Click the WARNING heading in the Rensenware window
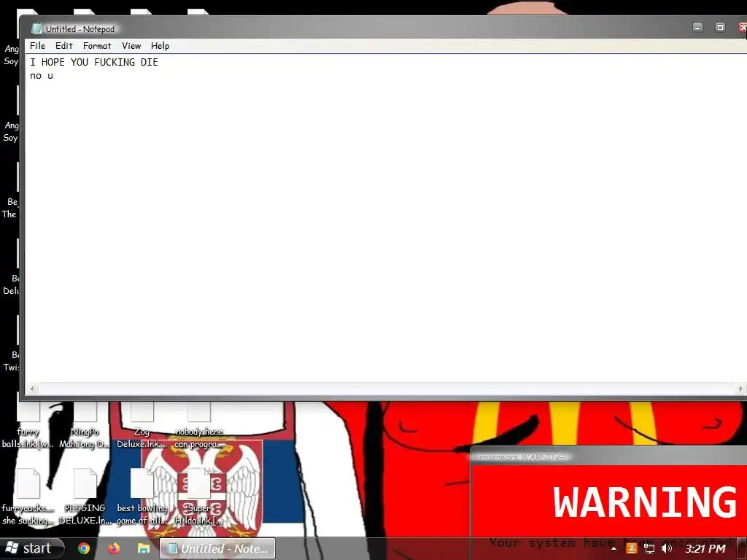The image size is (747, 560). click(x=645, y=502)
